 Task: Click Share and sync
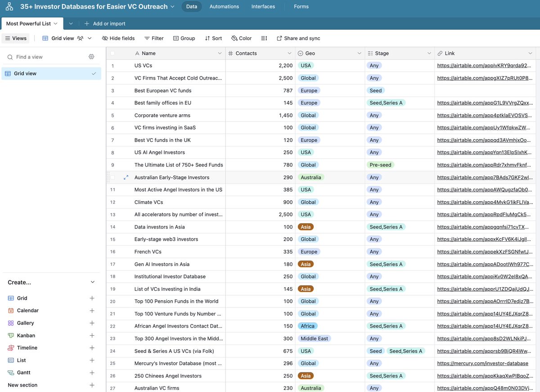298,38
